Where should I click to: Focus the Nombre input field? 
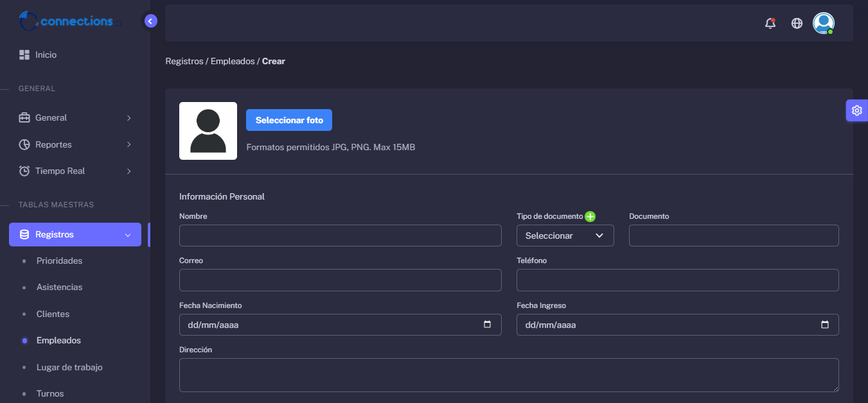341,236
